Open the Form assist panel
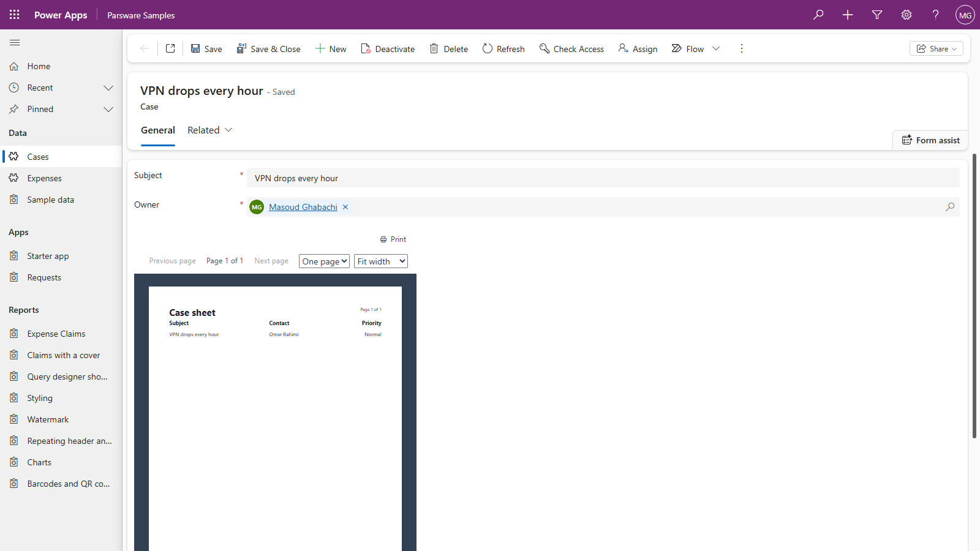This screenshot has height=551, width=980. click(930, 140)
